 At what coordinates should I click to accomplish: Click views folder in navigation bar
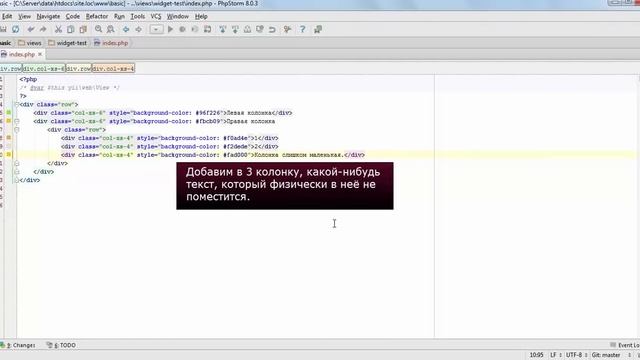(30, 43)
